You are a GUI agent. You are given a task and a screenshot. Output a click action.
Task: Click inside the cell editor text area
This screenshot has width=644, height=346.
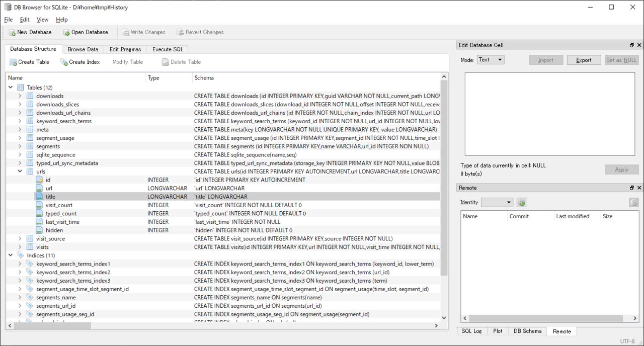pos(549,114)
